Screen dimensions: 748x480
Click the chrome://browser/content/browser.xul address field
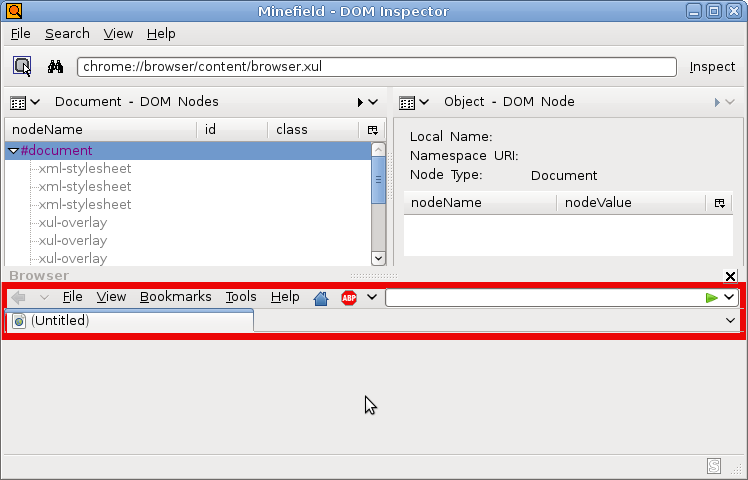[x=377, y=67]
